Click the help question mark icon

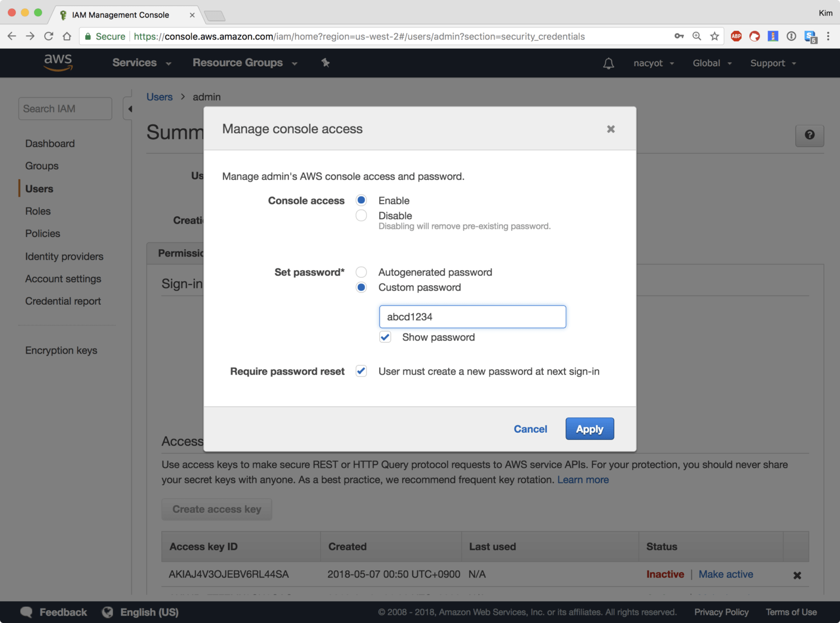click(809, 135)
